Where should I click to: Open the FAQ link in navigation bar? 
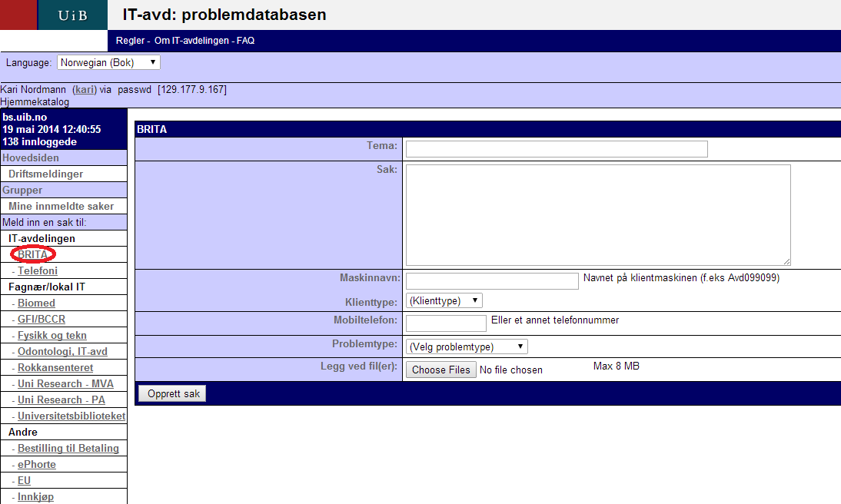pyautogui.click(x=245, y=41)
